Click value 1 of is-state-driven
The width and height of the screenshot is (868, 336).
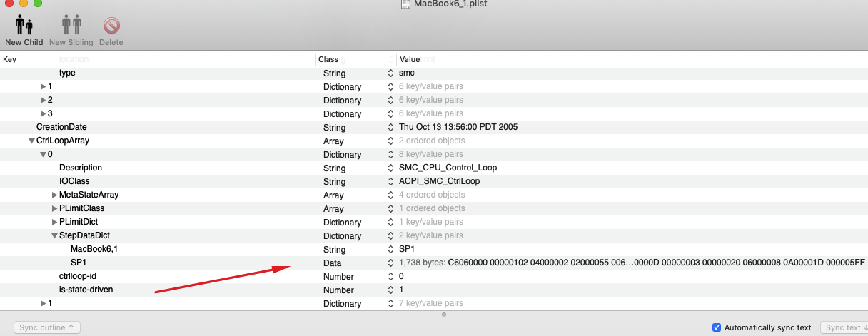401,290
